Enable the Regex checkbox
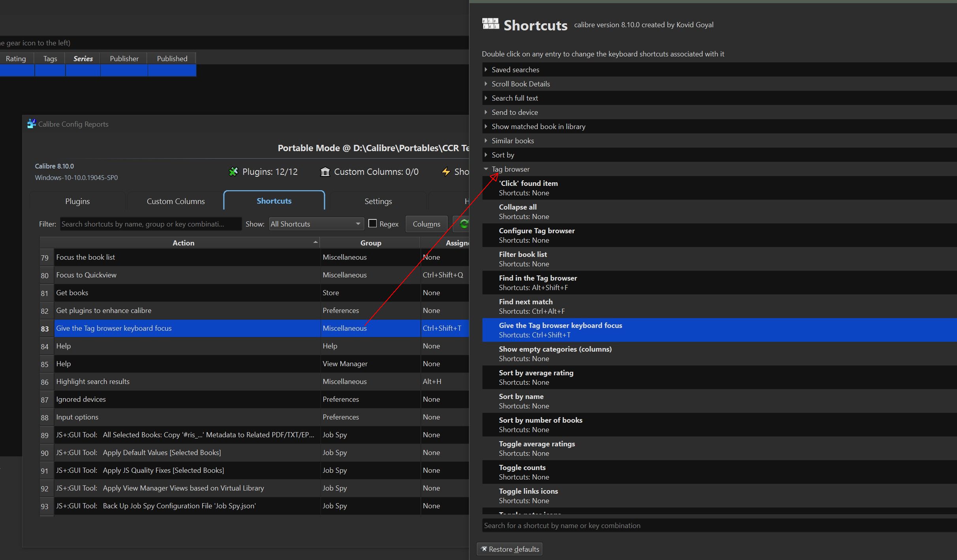 click(x=372, y=223)
